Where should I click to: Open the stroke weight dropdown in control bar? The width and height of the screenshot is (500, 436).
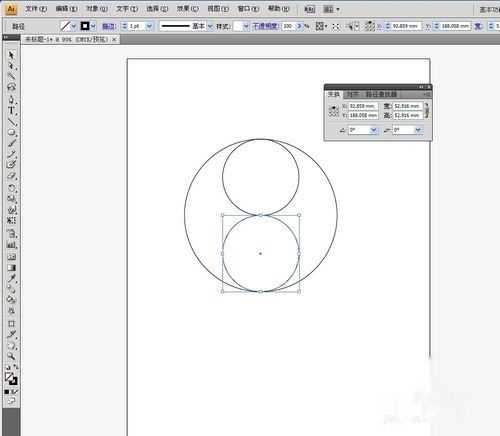pyautogui.click(x=150, y=26)
